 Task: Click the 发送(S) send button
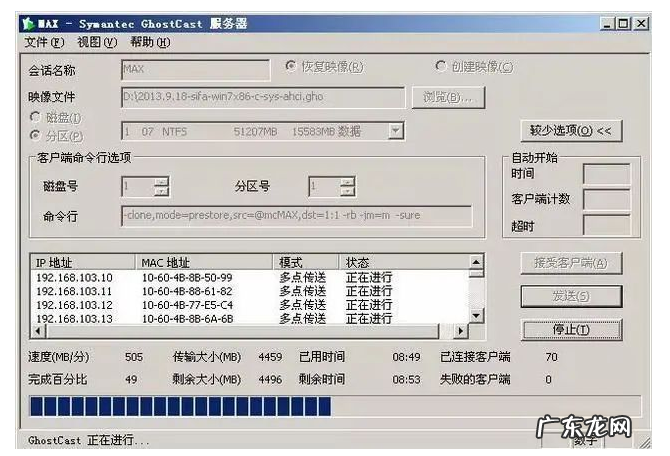[x=571, y=296]
